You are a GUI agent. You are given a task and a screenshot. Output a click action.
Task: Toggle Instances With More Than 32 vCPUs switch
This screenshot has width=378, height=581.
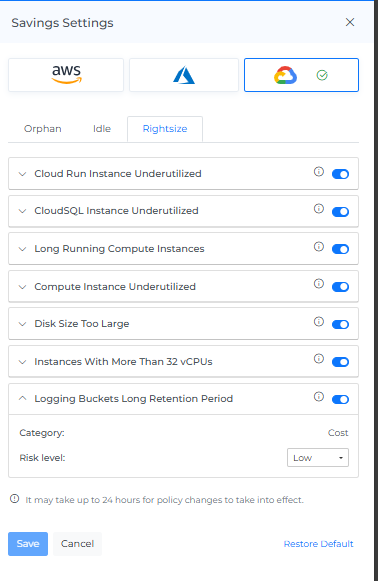pos(340,362)
